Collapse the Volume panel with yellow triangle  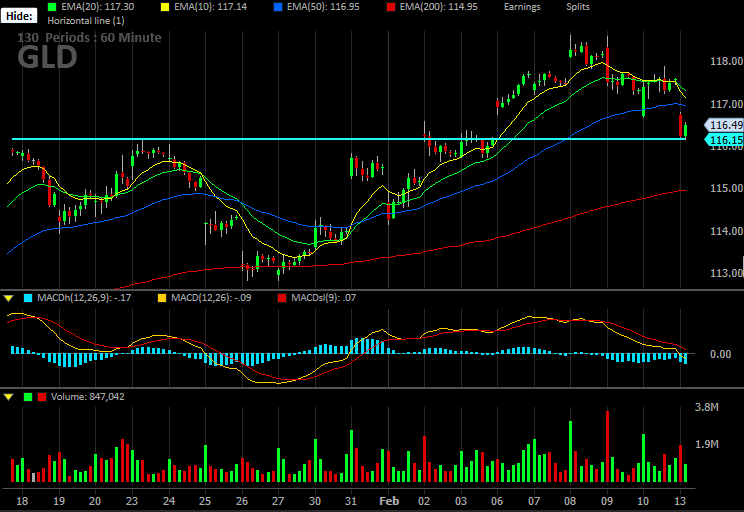pos(9,397)
